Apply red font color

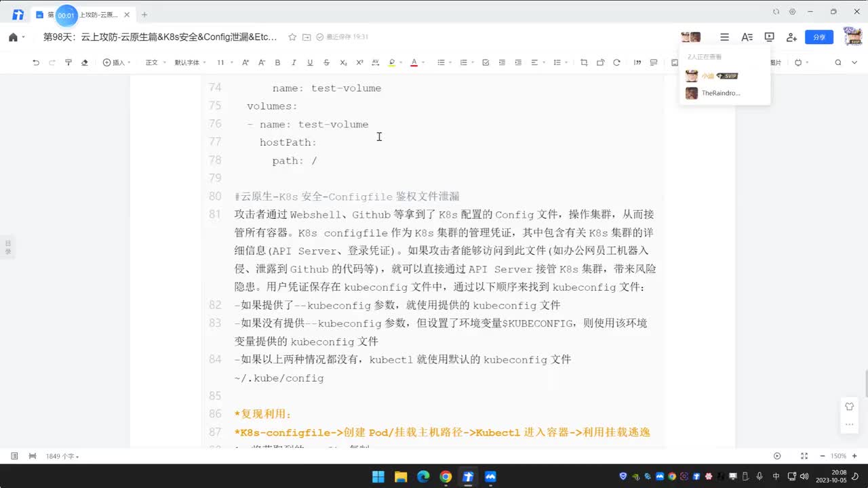(414, 62)
